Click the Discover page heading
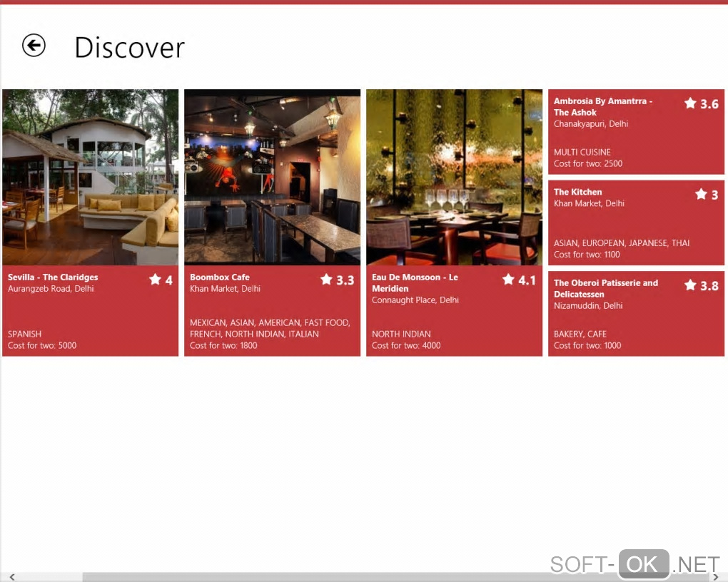The height and width of the screenshot is (582, 728). (x=129, y=47)
